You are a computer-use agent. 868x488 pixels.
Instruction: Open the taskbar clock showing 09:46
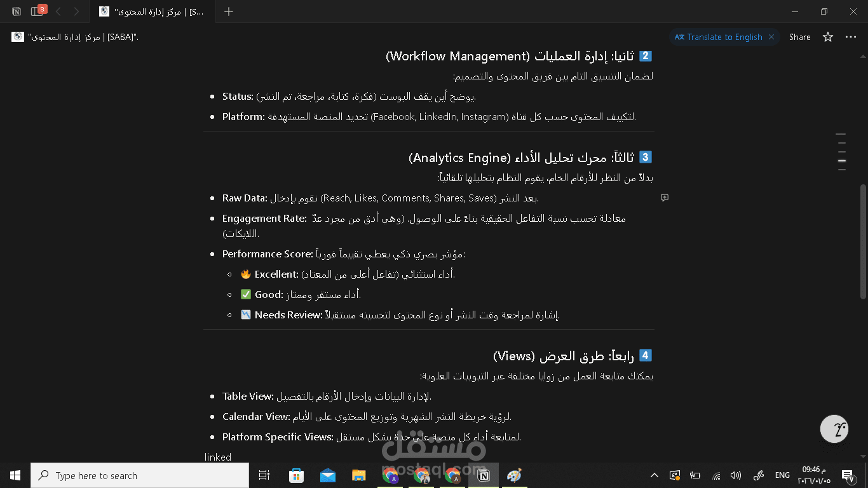pyautogui.click(x=813, y=475)
